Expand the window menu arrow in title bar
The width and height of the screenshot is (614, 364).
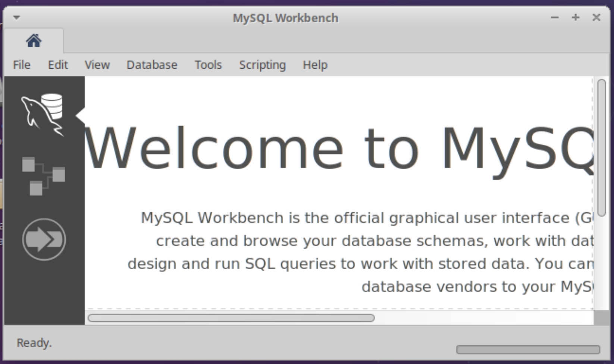click(x=16, y=18)
